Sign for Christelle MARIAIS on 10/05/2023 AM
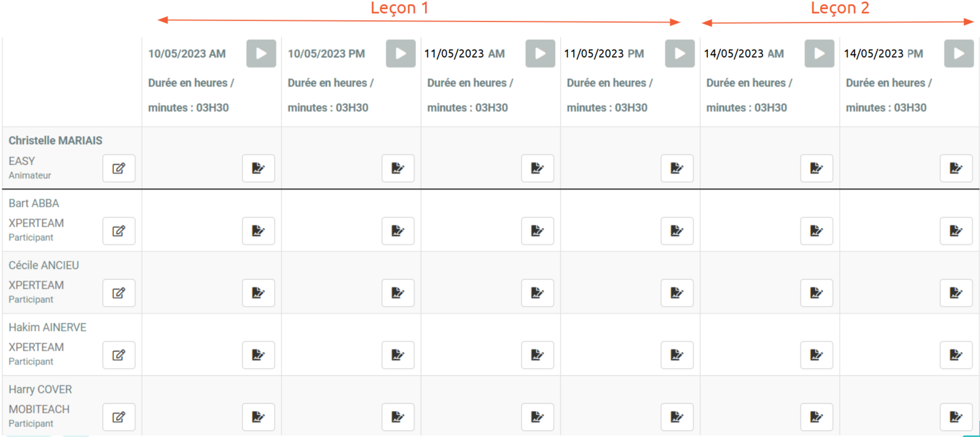The width and height of the screenshot is (980, 437). coord(258,169)
